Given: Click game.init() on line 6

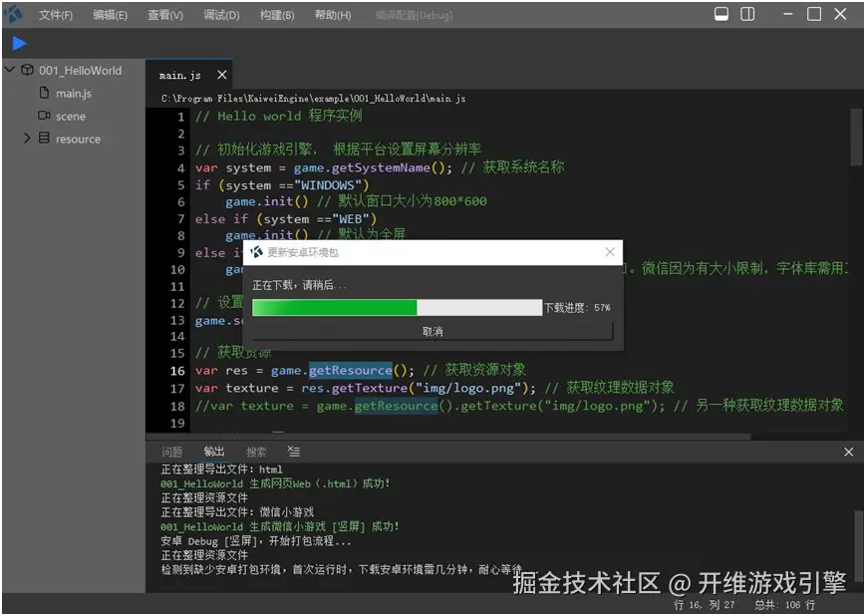Looking at the screenshot, I should [267, 201].
